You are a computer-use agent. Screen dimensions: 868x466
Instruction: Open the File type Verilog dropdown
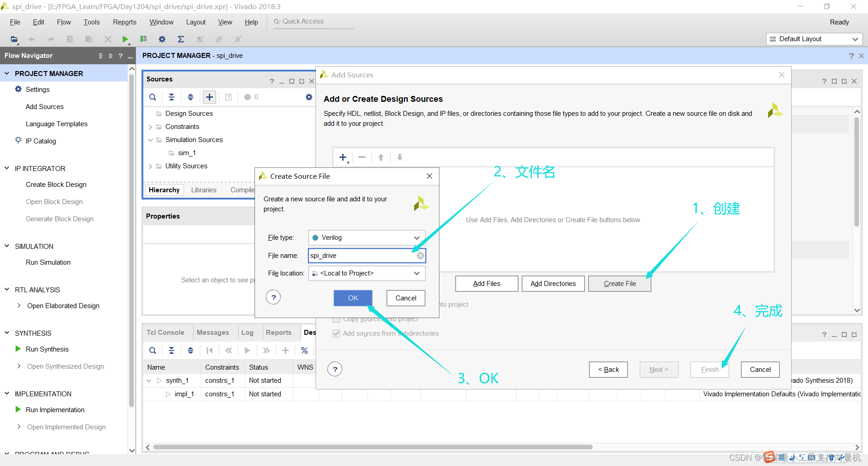367,238
